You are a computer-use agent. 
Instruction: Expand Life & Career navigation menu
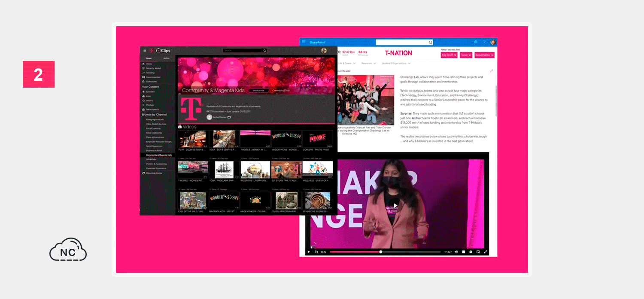point(348,63)
